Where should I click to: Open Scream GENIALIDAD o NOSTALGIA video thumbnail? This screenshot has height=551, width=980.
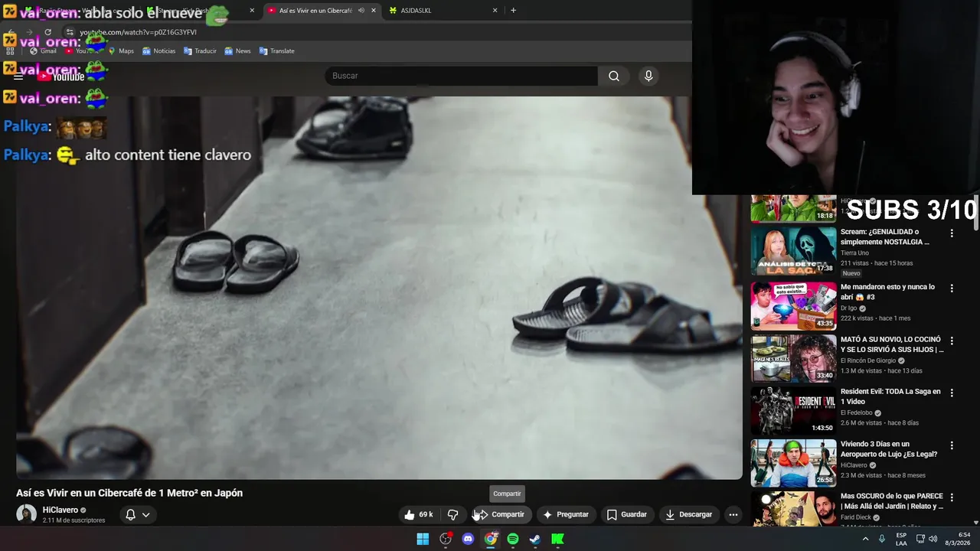coord(793,251)
